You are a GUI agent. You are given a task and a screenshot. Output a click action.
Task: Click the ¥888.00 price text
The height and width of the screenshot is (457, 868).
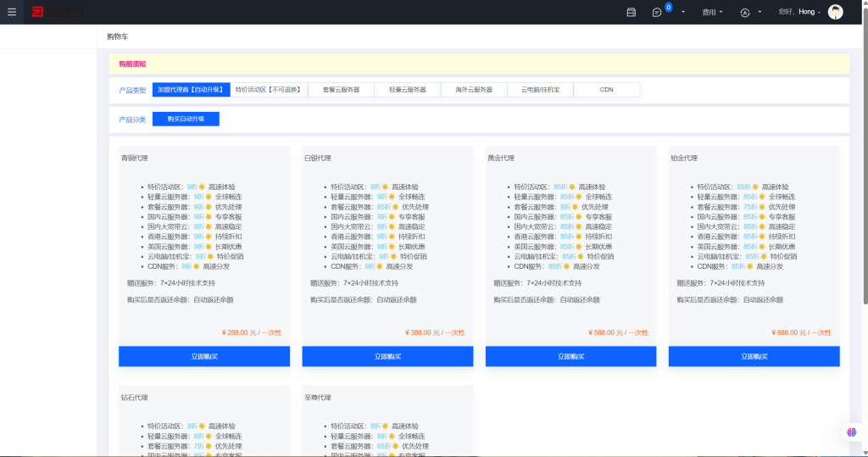coord(801,333)
